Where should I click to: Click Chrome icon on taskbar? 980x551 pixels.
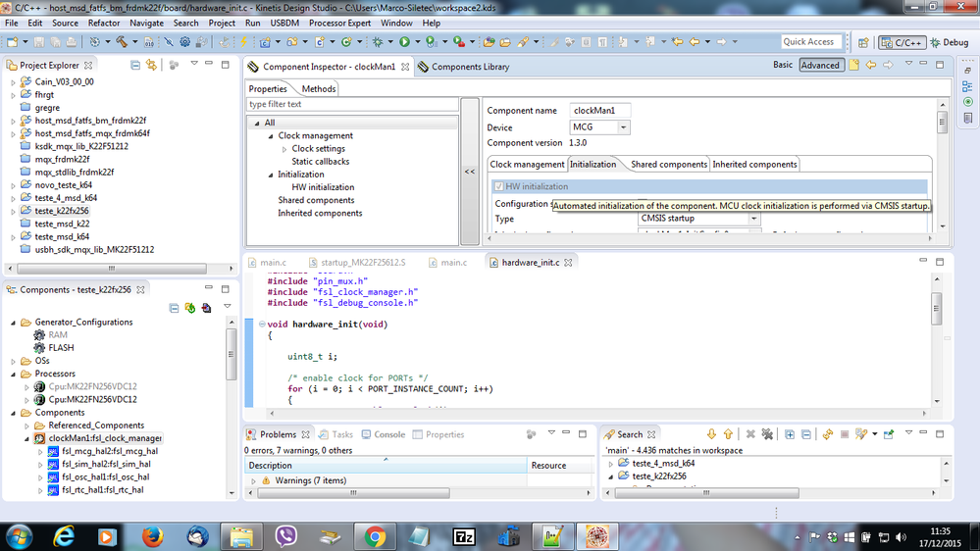tap(375, 536)
